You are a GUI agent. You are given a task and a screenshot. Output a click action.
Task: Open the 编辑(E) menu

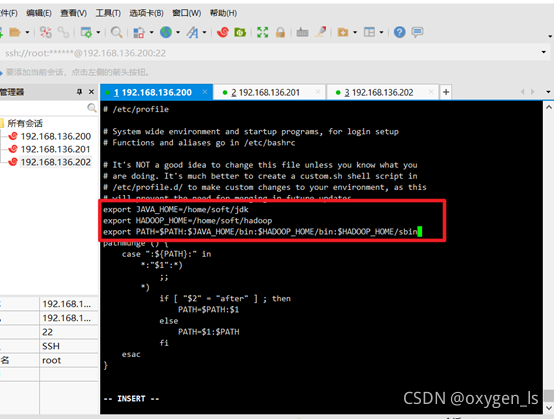[x=39, y=13]
